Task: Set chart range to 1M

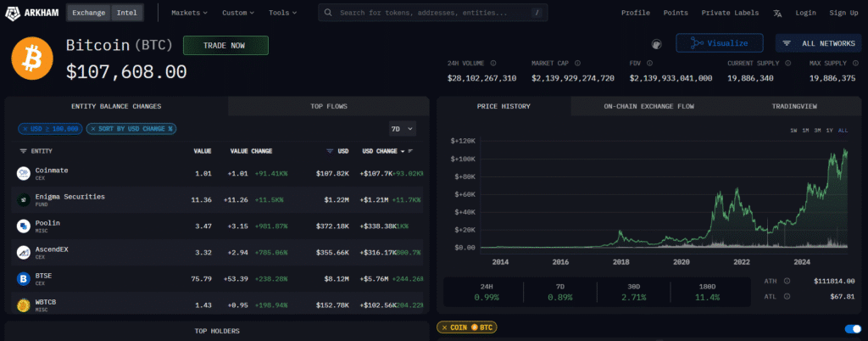Action: coord(805,131)
